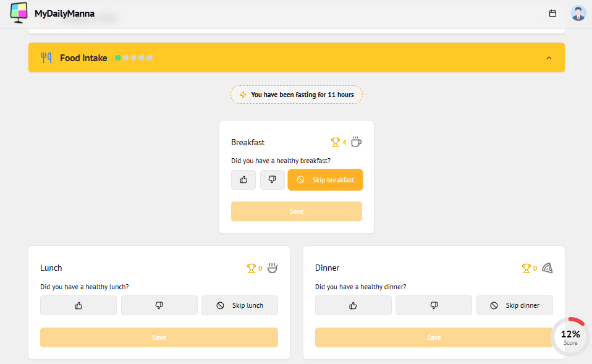Click the pizza slice icon on Dinner card
This screenshot has height=364, width=592.
pos(547,268)
